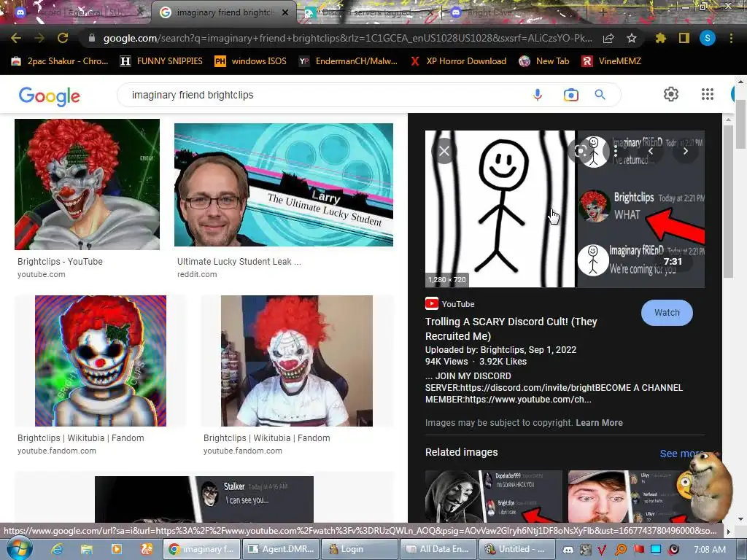Open Windows Media Player from the taskbar
The height and width of the screenshot is (560, 747).
pyautogui.click(x=116, y=550)
